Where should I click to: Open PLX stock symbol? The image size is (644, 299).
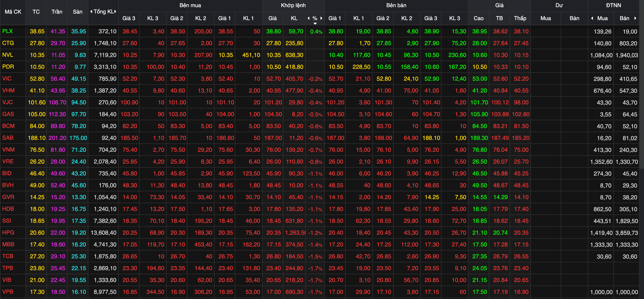8,31
